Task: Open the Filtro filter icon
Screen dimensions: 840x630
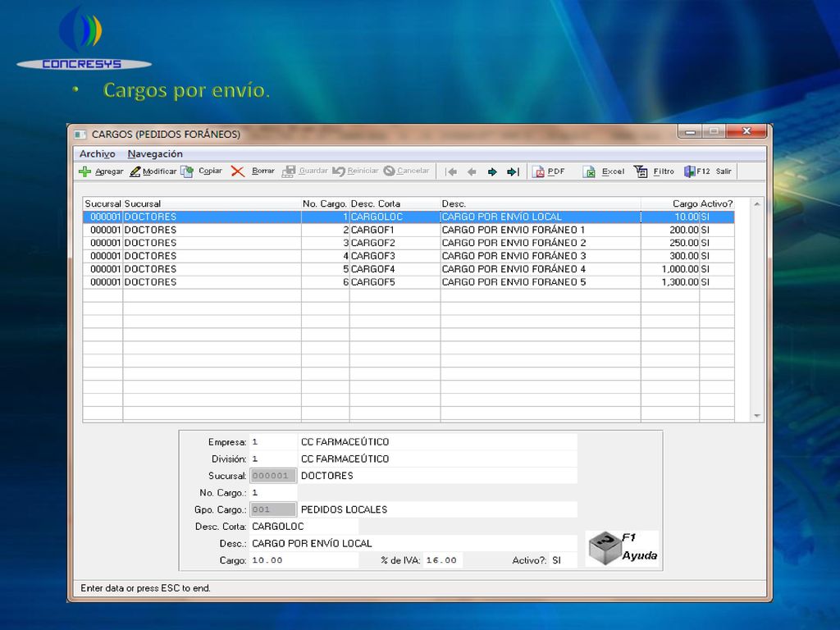Action: pyautogui.click(x=640, y=171)
